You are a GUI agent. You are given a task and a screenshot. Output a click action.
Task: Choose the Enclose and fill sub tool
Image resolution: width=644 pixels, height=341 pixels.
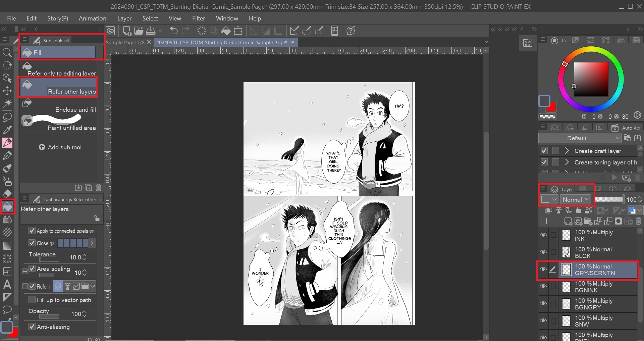[x=59, y=105]
